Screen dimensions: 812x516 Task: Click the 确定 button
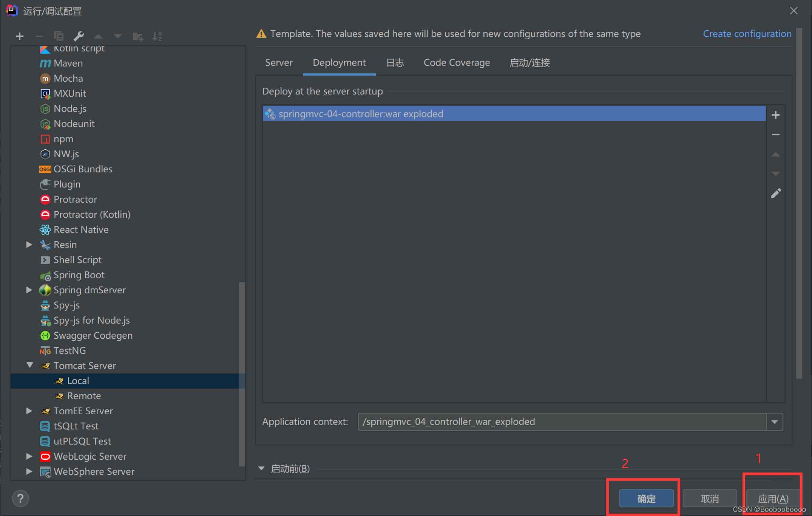tap(646, 499)
